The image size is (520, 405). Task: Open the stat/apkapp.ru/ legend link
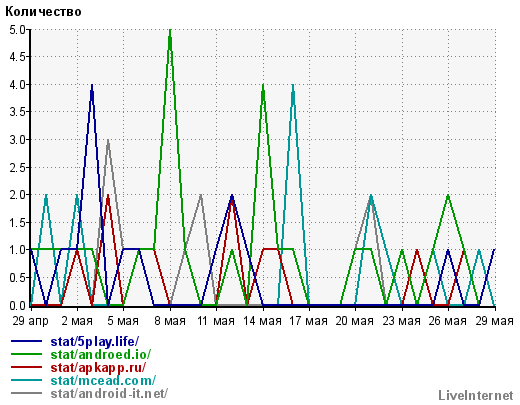point(98,367)
